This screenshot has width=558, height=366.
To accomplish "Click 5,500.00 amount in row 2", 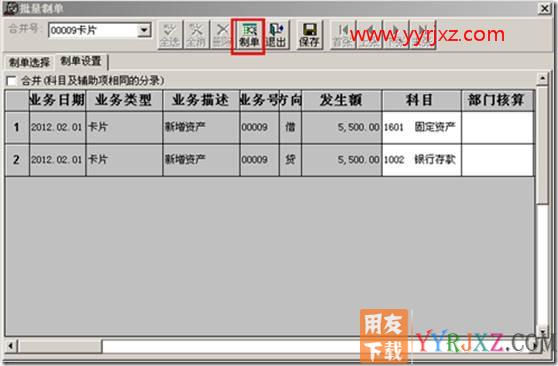I will 341,160.
